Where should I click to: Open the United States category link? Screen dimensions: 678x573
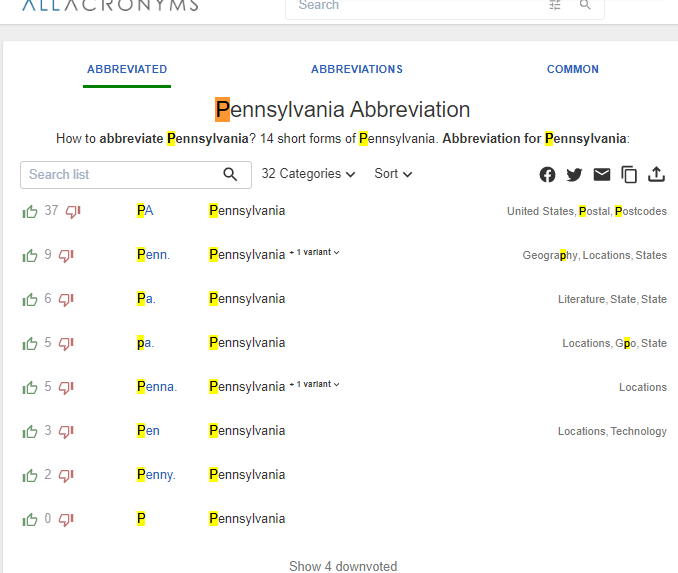pyautogui.click(x=540, y=211)
